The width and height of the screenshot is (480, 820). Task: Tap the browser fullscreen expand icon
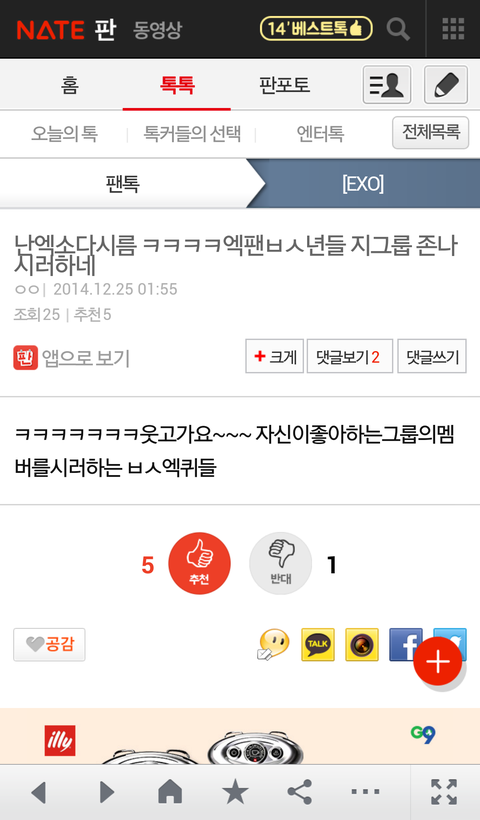[x=444, y=792]
